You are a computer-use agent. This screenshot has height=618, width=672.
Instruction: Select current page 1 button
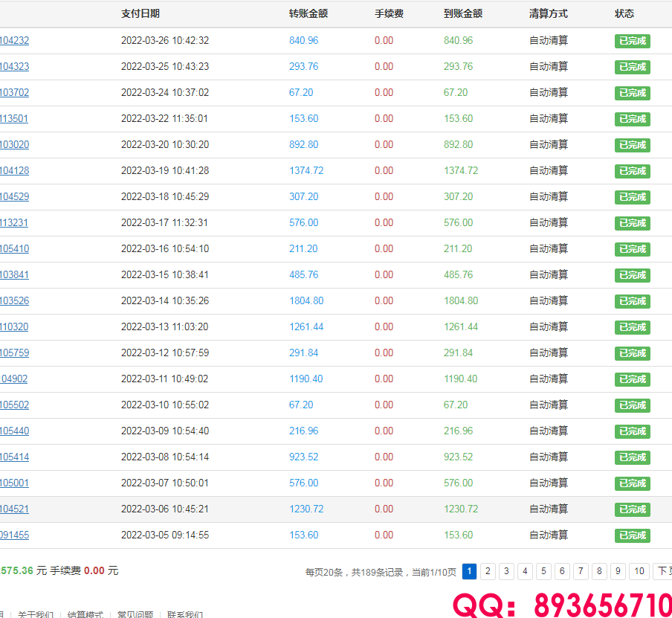[x=470, y=571]
